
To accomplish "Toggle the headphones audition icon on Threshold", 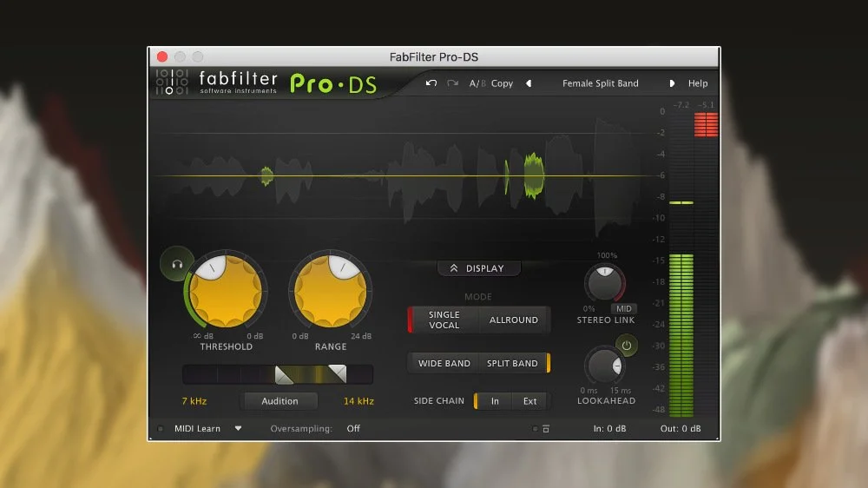I will 177,264.
